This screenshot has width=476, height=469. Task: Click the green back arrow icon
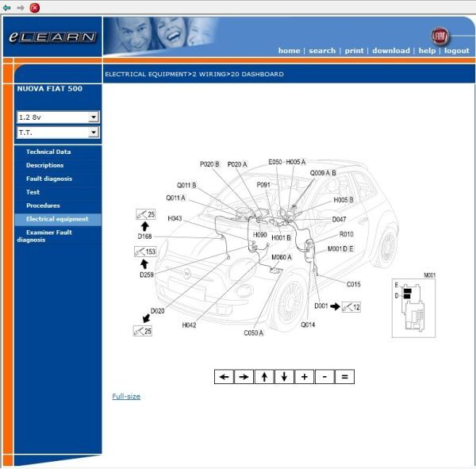click(x=6, y=8)
